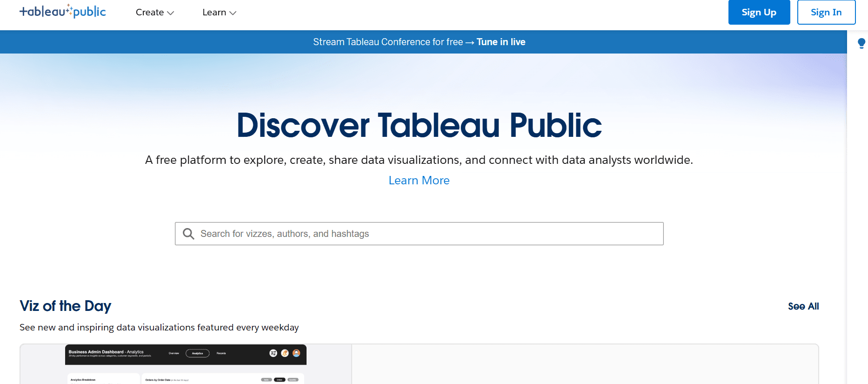Viewport: 868px width, 384px height.
Task: Click See All for Viz of the Day
Action: click(x=803, y=306)
